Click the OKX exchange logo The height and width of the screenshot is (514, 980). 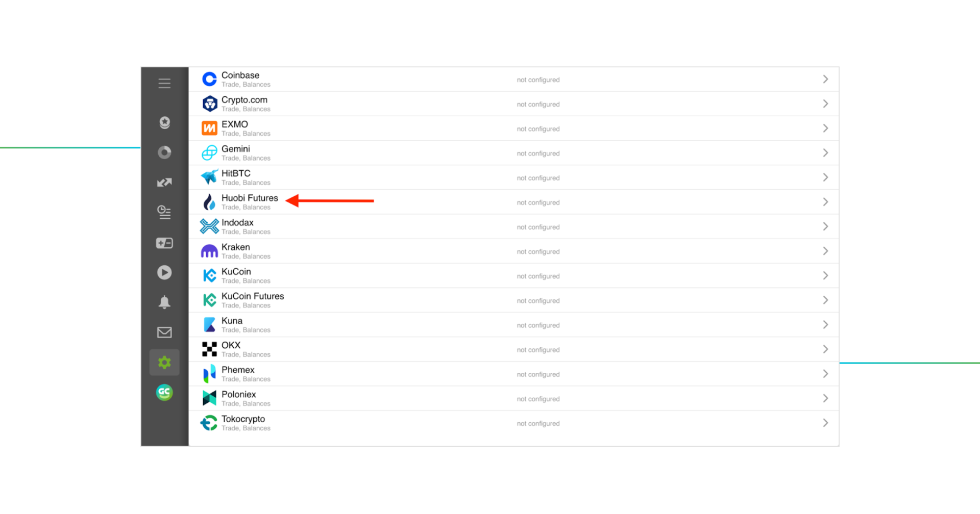point(209,349)
